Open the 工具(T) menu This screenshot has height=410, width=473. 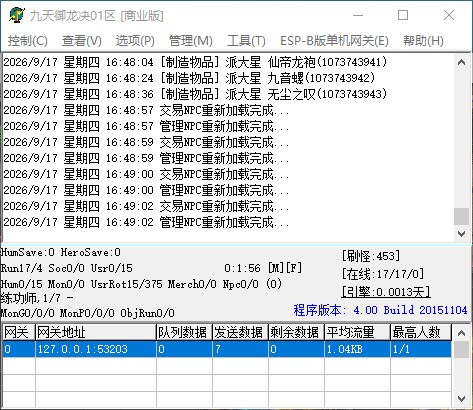coord(246,41)
